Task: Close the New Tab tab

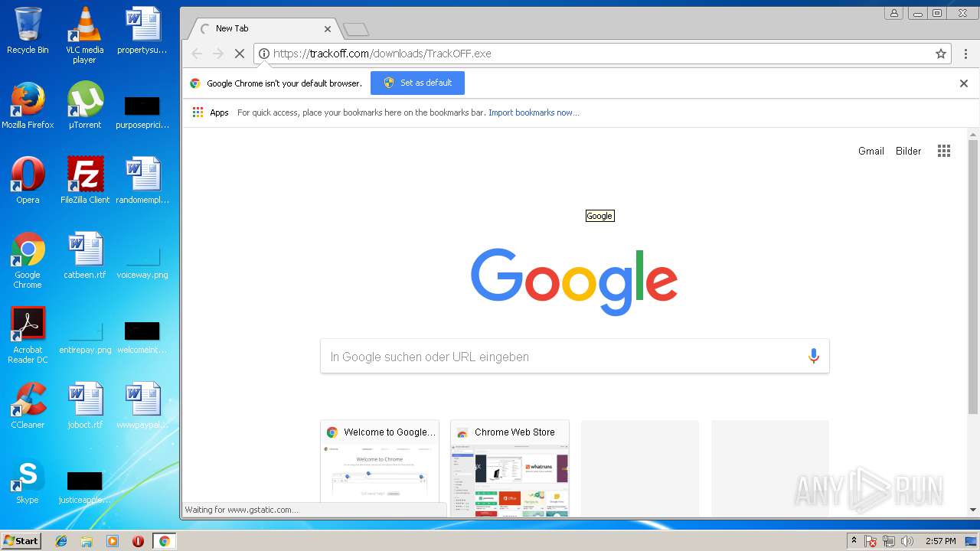Action: coord(328,29)
